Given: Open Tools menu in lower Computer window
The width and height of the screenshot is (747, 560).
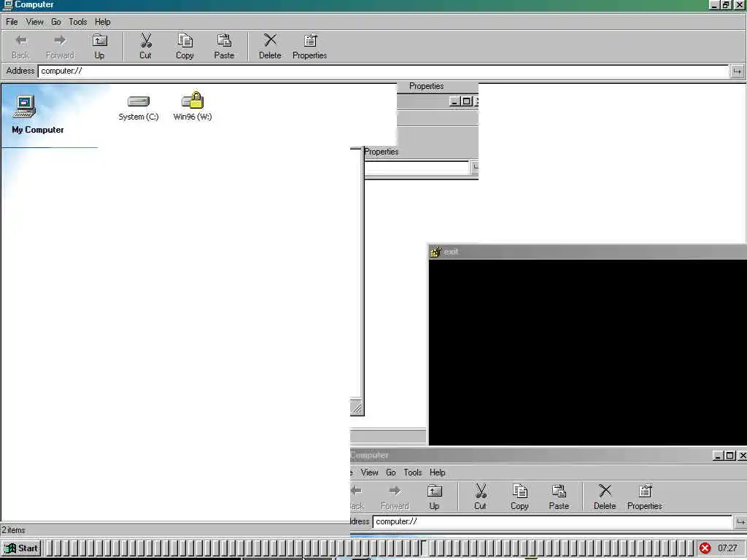Looking at the screenshot, I should (413, 472).
